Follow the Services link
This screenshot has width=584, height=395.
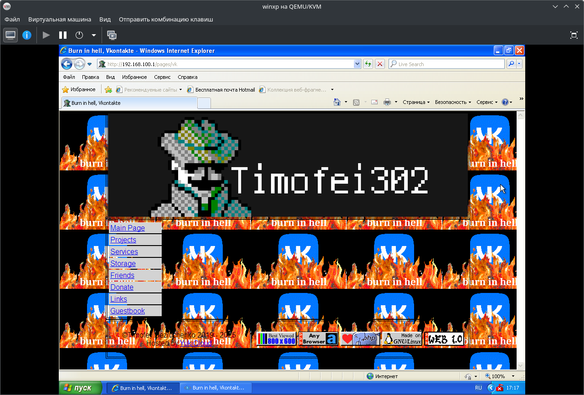tap(124, 252)
